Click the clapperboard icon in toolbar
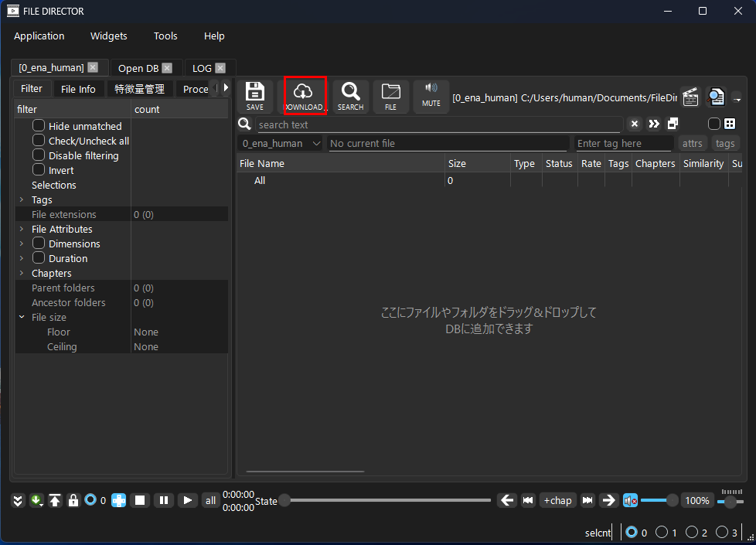 pyautogui.click(x=690, y=97)
